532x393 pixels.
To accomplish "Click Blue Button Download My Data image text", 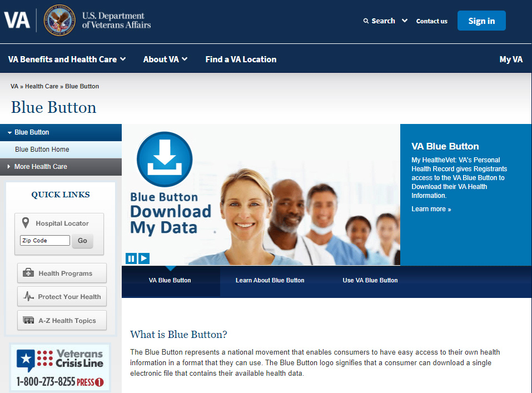I will pos(171,213).
